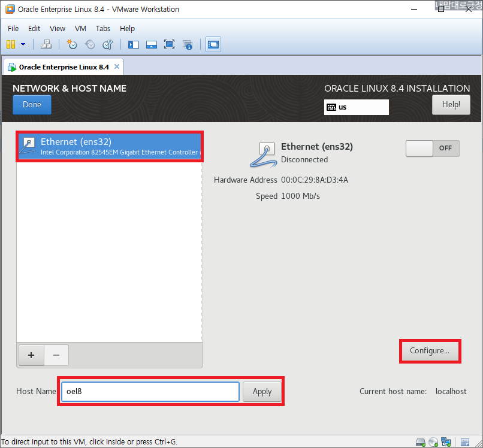Click the hardware address 00:0C:29:8A:D3:4A
483x448 pixels.
[315, 180]
